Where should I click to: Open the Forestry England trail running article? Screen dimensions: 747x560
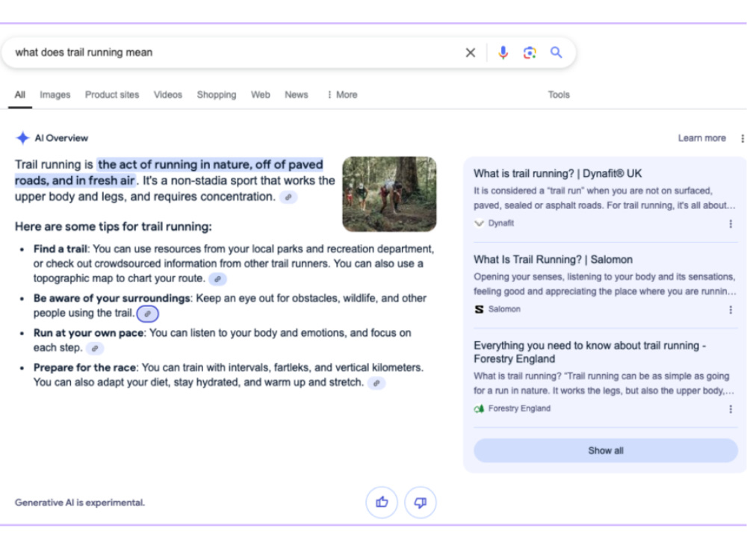coord(590,352)
